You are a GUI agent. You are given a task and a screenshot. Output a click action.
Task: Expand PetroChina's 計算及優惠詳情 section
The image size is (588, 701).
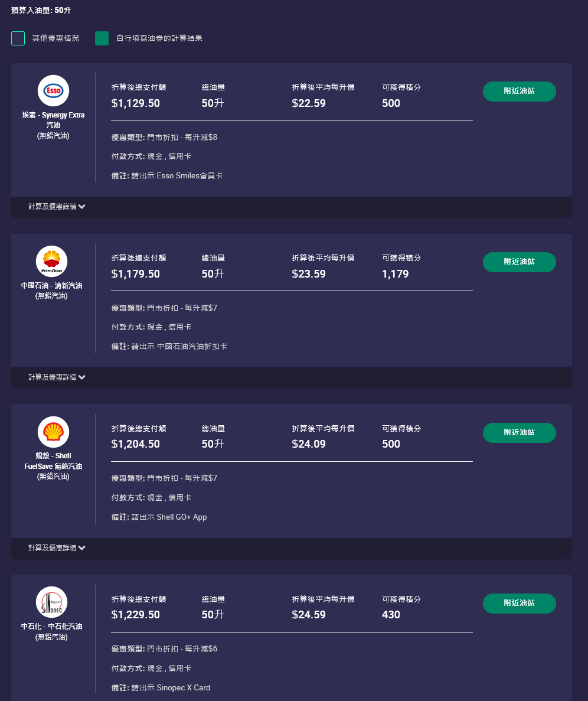[57, 377]
